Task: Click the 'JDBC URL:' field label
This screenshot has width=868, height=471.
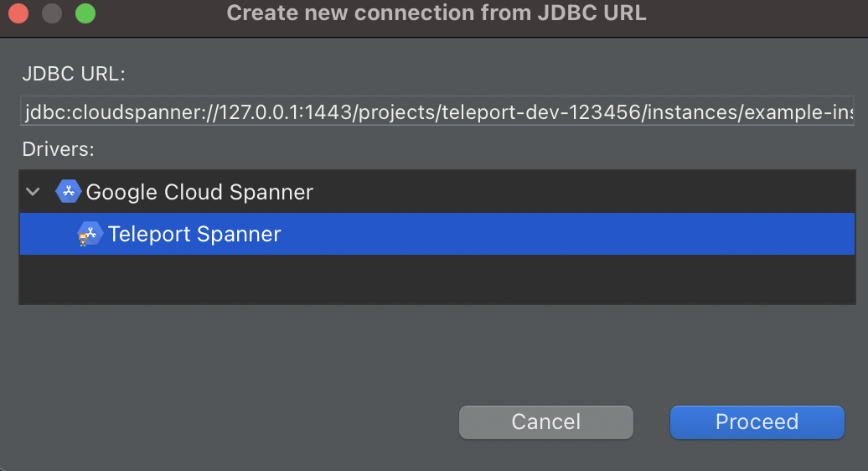Action: [x=74, y=74]
